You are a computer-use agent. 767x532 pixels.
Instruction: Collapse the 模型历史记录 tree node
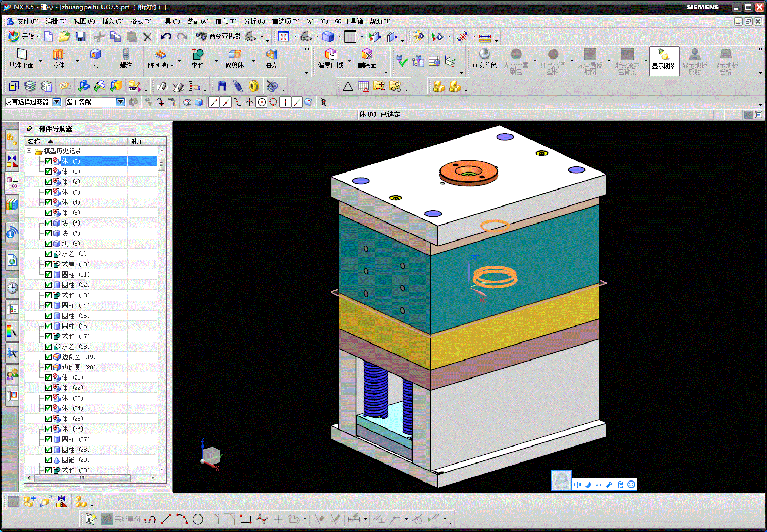click(29, 151)
